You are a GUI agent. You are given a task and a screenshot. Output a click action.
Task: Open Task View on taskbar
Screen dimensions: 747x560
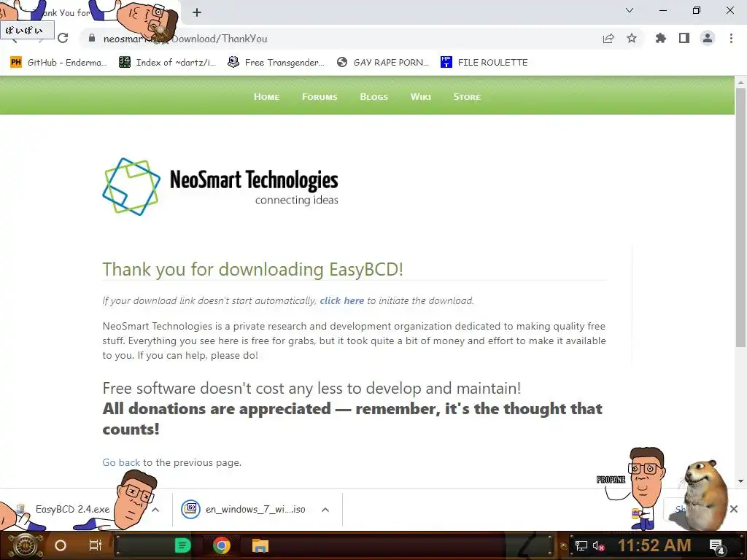(96, 545)
